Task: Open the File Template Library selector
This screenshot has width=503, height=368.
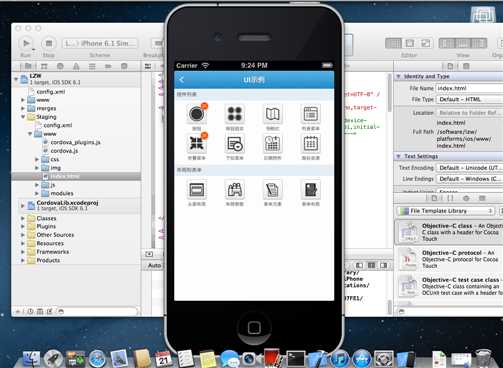Action: point(446,211)
